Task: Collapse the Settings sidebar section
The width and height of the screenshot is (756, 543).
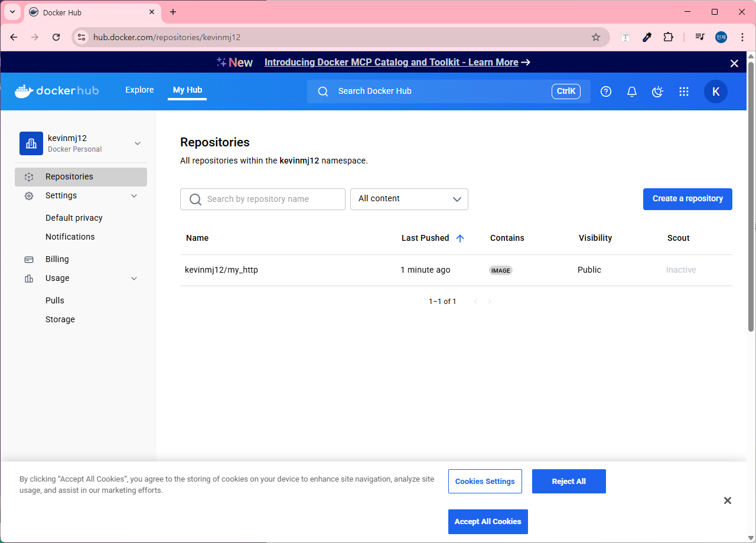Action: click(x=134, y=196)
